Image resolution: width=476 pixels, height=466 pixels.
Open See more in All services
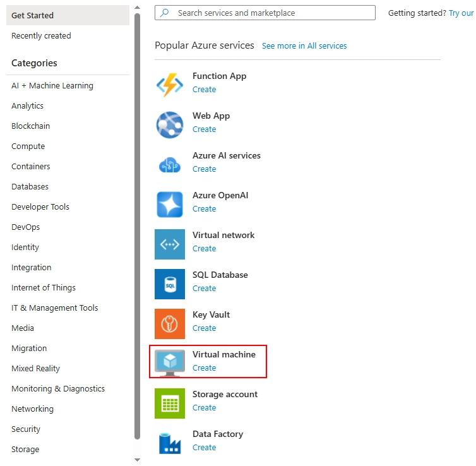(x=304, y=45)
